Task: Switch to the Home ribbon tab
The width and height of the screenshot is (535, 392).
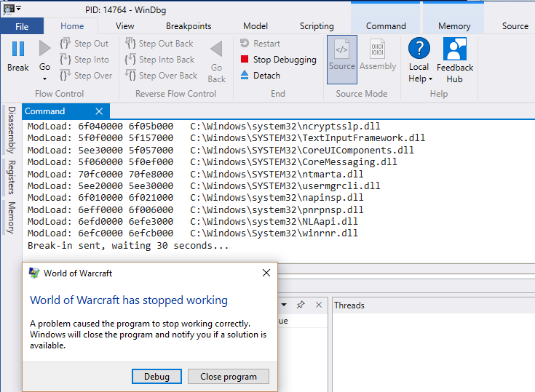Action: (x=72, y=26)
